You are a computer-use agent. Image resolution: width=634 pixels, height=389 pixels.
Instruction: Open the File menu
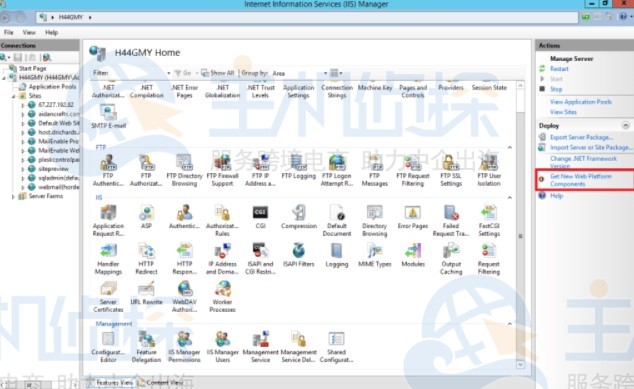8,32
